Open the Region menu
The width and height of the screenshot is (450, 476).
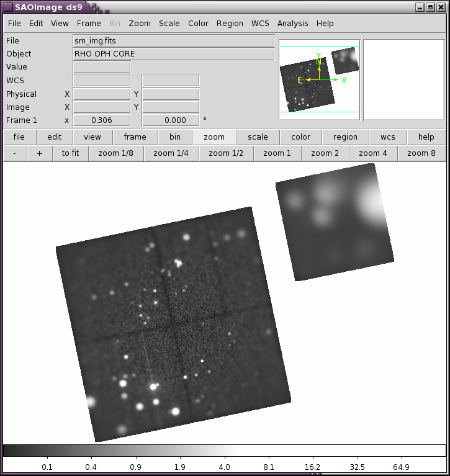coord(230,24)
